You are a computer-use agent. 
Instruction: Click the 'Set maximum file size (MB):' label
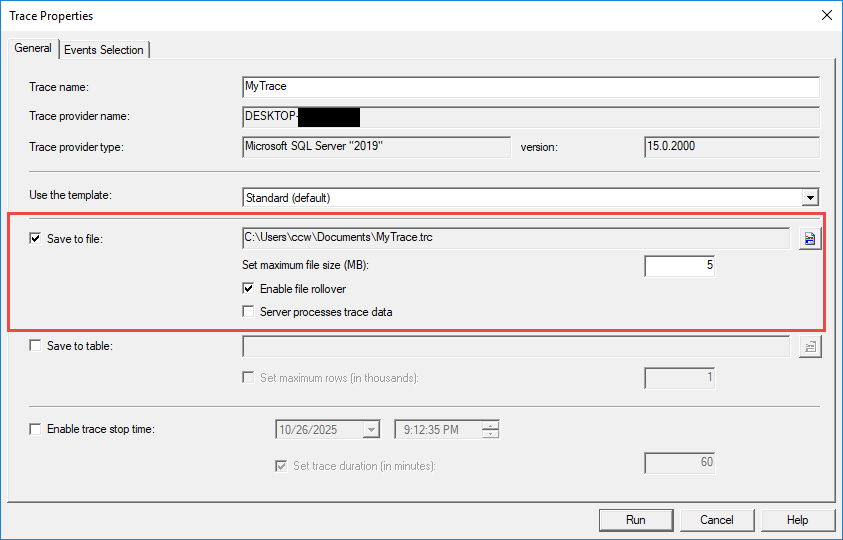(x=305, y=265)
